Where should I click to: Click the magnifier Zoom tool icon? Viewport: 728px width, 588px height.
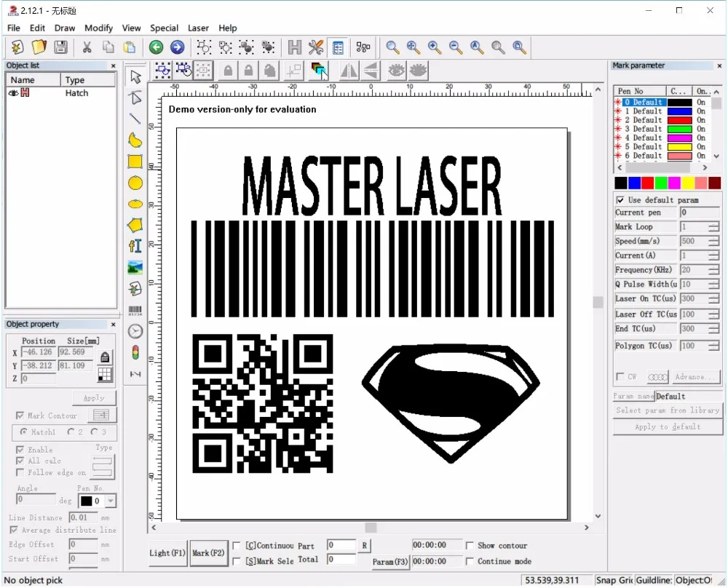click(392, 47)
